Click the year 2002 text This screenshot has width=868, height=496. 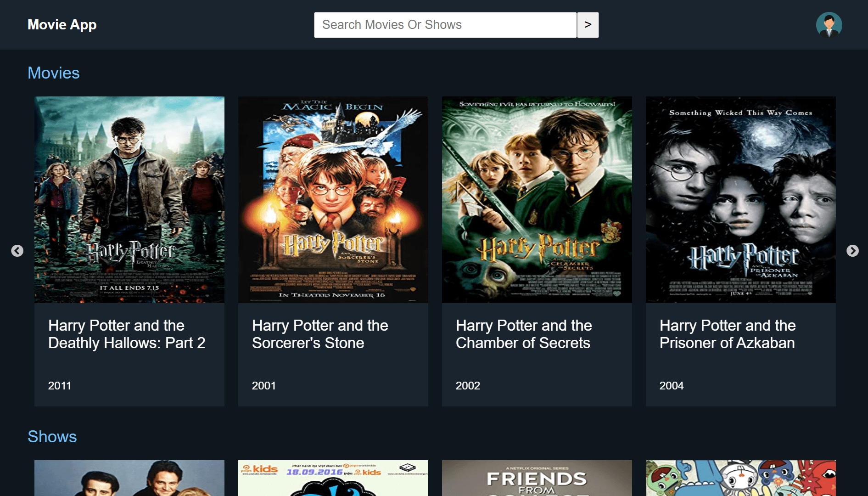(x=468, y=386)
